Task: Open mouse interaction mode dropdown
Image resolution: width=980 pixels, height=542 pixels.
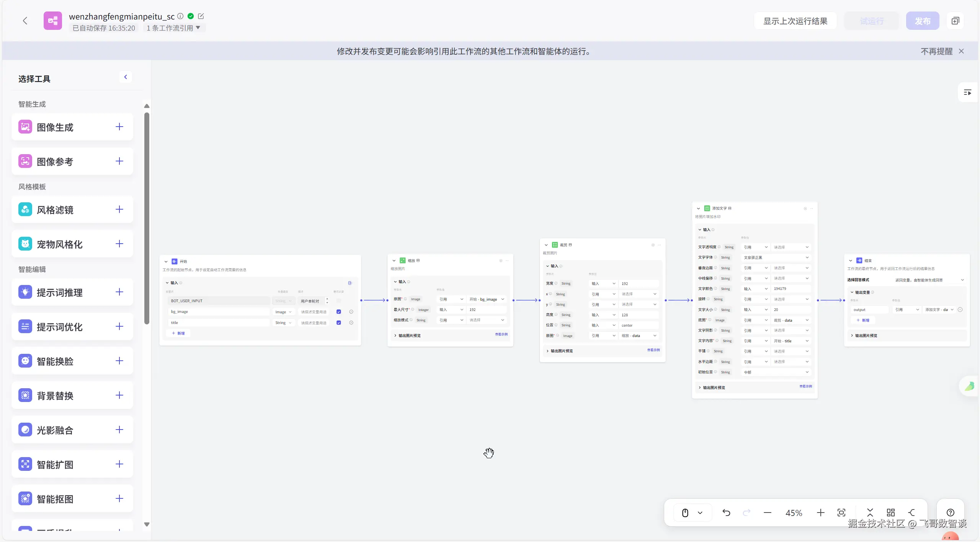Action: [700, 513]
